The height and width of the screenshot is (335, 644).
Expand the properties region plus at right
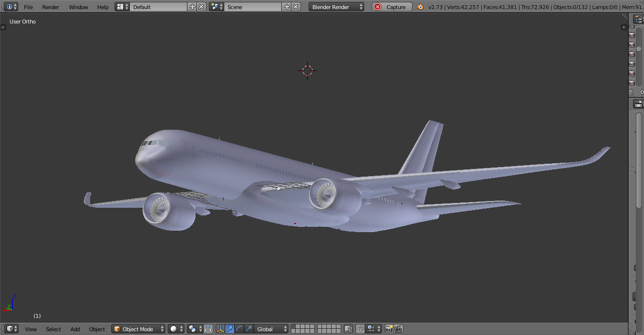pyautogui.click(x=623, y=27)
